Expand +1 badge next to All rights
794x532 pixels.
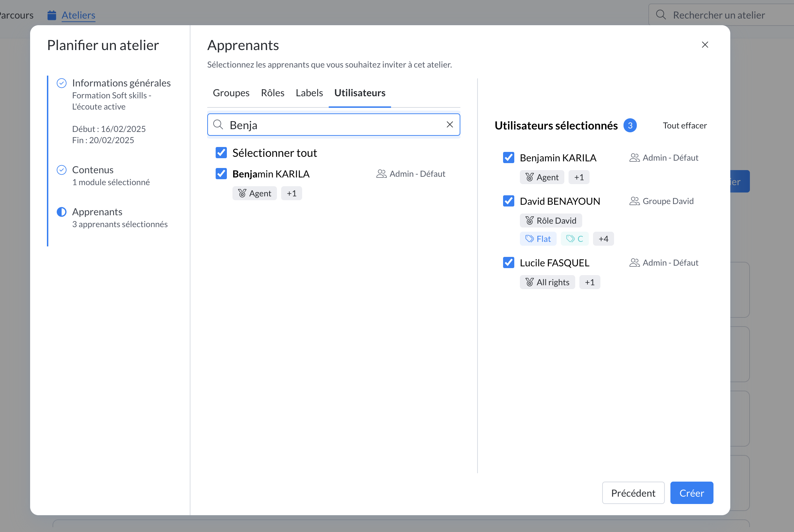click(590, 282)
